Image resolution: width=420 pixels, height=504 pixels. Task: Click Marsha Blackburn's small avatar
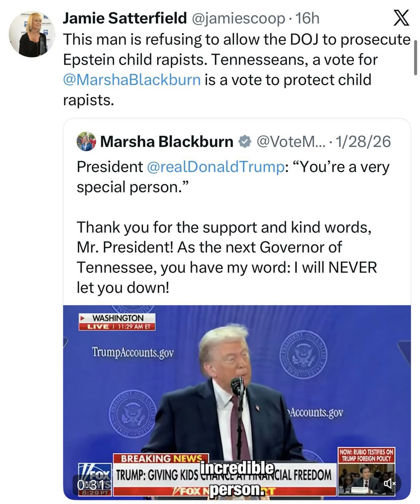(86, 142)
